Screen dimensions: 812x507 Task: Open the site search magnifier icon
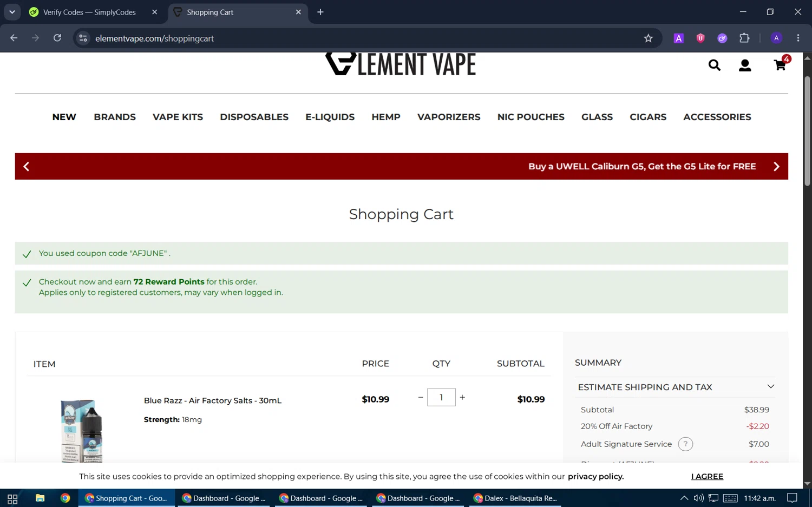[x=715, y=65]
